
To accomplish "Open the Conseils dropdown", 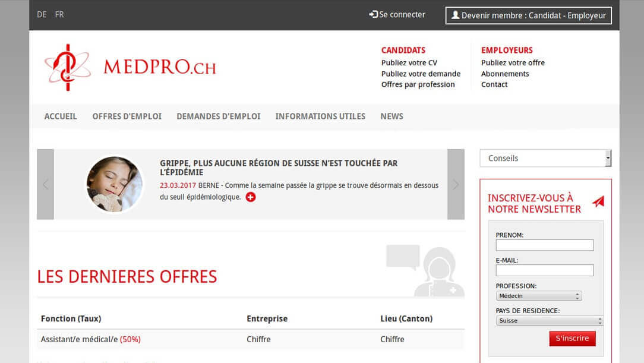I will pos(545,158).
